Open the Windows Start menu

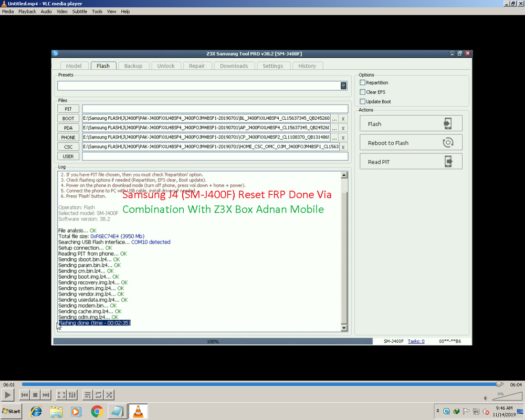12,411
